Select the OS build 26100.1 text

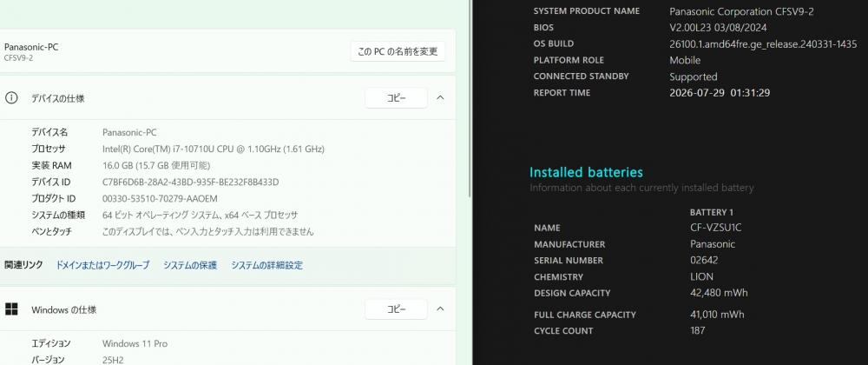tap(763, 43)
